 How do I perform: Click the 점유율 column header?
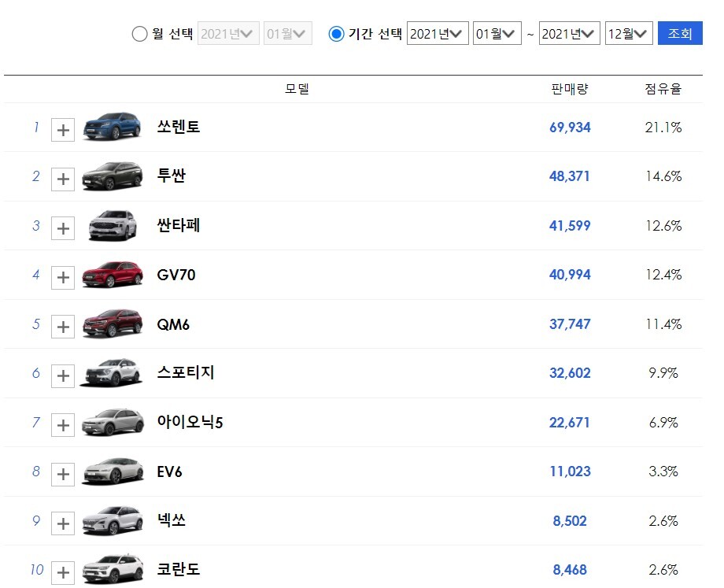tap(663, 89)
